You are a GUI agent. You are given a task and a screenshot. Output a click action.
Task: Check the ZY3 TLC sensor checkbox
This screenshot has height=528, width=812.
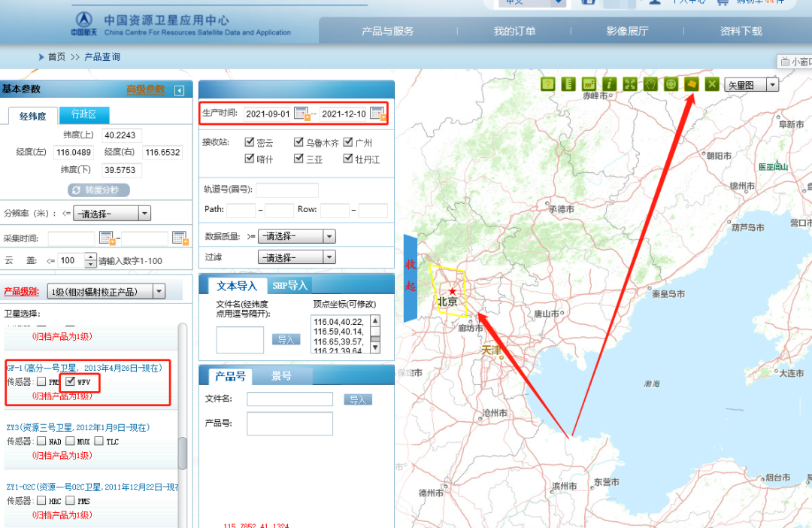(99, 441)
